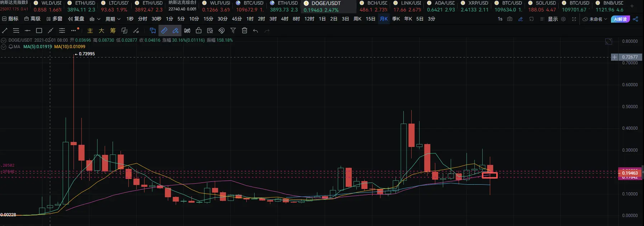The height and width of the screenshot is (226, 644).
Task: Toggle the lock drawings icon
Action: coord(199,31)
